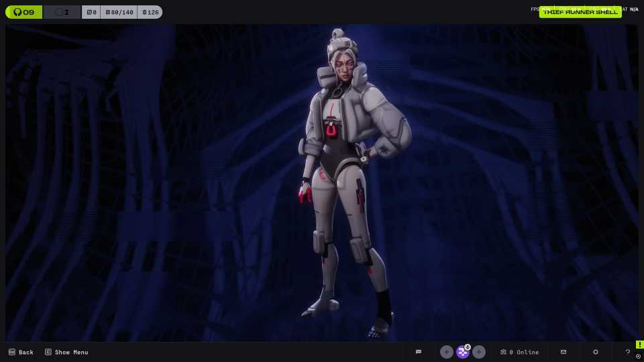
Task: Open the chat speech bubble icon
Action: 419,352
